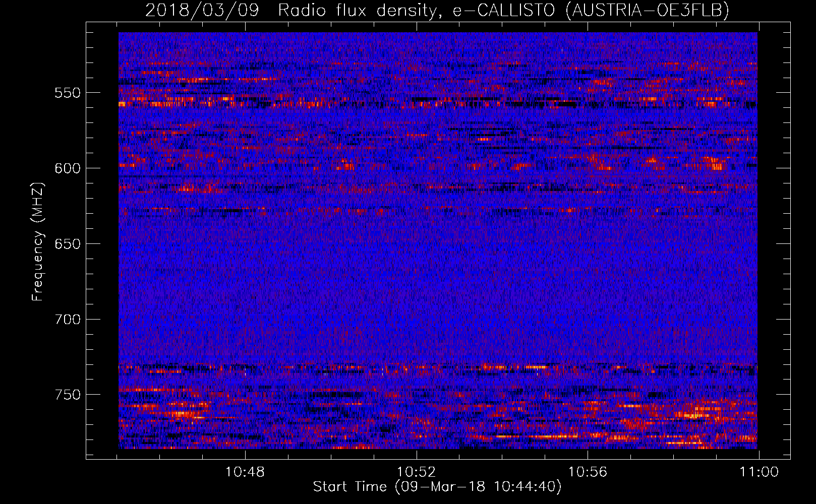Click the 'Start Time (09-Mar-18 10:44:40)' label
The image size is (816, 504).
point(437,487)
